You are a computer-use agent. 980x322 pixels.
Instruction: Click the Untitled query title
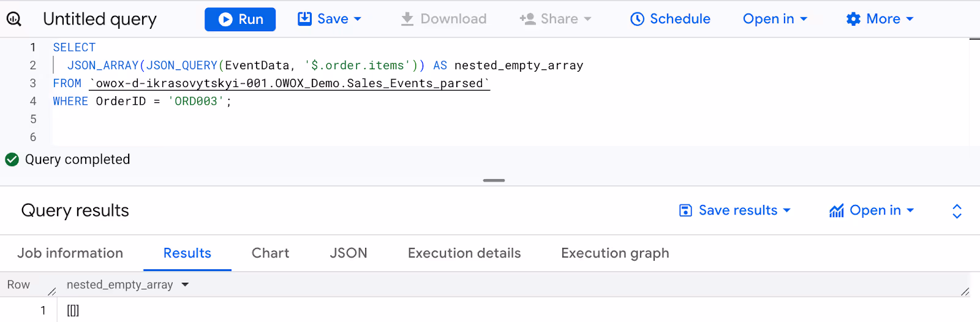100,19
